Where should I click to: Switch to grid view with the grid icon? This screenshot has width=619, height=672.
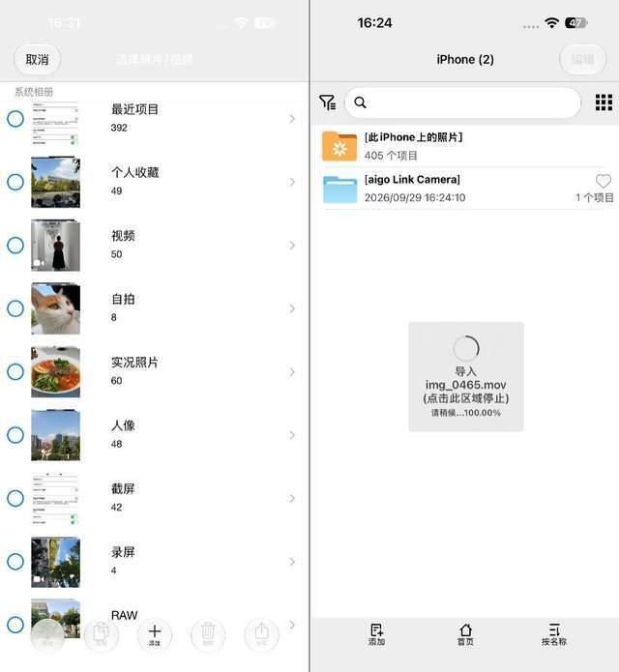click(x=604, y=102)
